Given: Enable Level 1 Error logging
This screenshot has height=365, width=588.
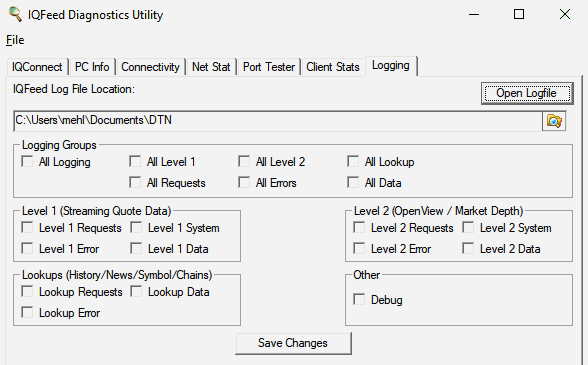Looking at the screenshot, I should pyautogui.click(x=27, y=249).
